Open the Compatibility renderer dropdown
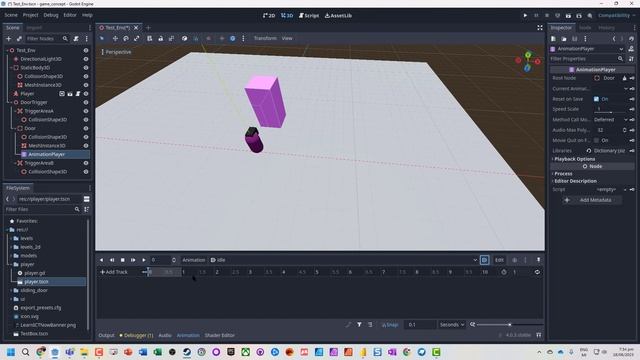 (x=617, y=16)
